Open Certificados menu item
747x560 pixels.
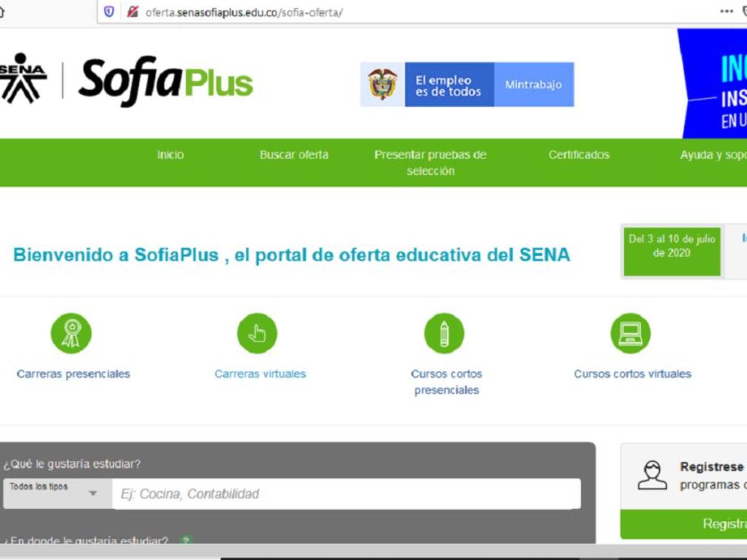579,155
